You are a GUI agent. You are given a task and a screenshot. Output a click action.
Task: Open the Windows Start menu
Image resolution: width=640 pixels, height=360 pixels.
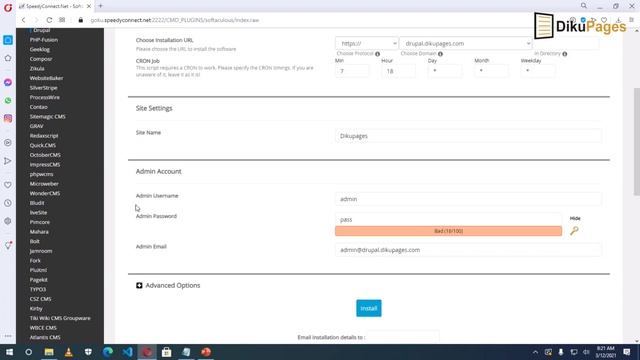(9, 352)
